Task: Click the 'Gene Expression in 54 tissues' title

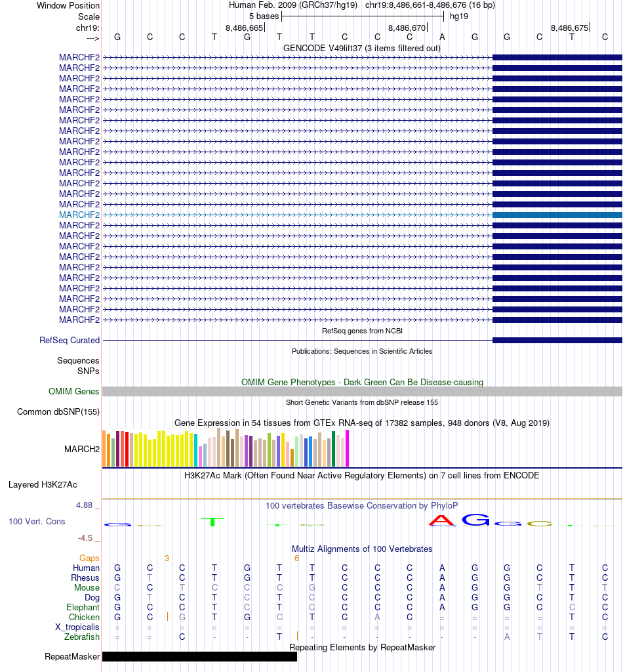Action: coord(362,423)
